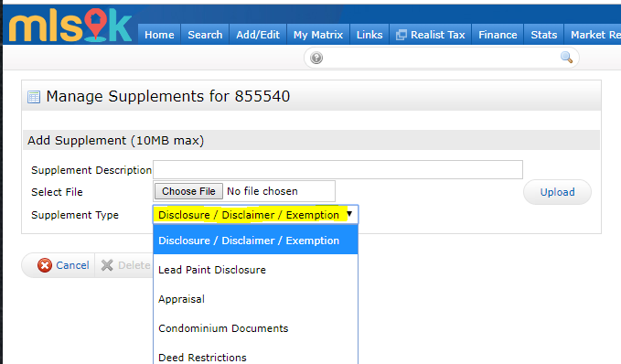
Task: Click the mlsok logo
Action: 70,26
